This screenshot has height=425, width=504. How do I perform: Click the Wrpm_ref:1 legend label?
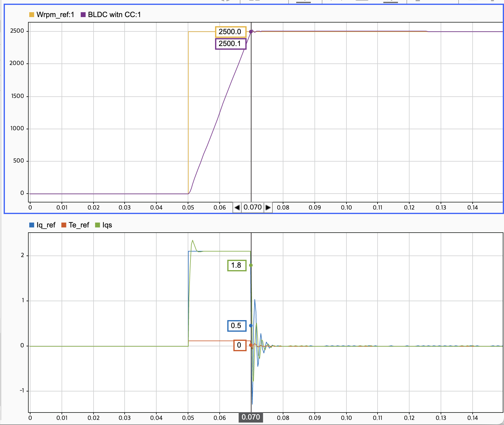[55, 15]
